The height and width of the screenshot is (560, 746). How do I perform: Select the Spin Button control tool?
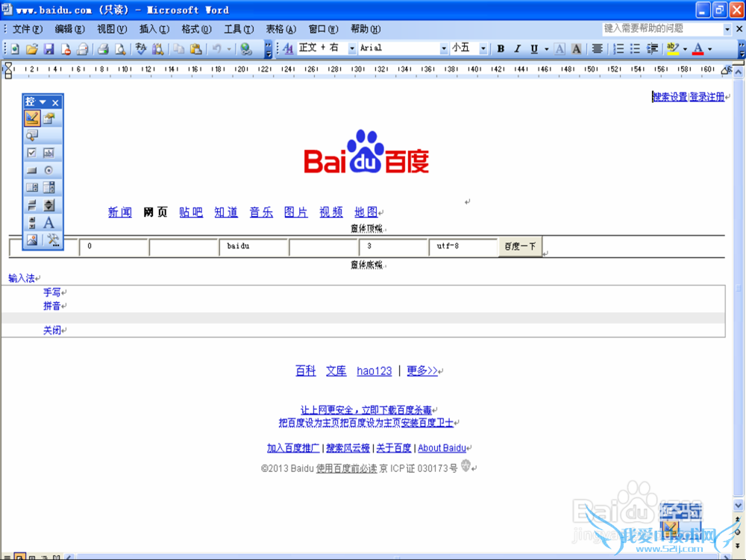[49, 205]
